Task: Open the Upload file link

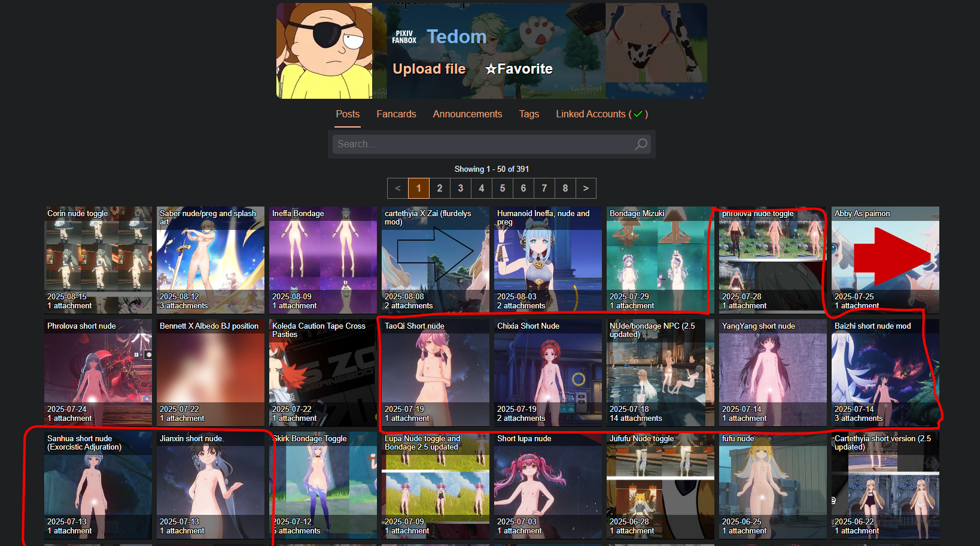Action: click(x=429, y=69)
